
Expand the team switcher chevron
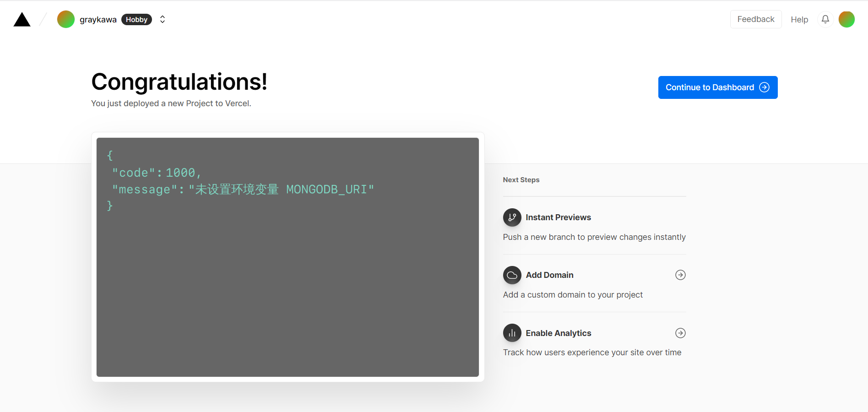pos(163,19)
